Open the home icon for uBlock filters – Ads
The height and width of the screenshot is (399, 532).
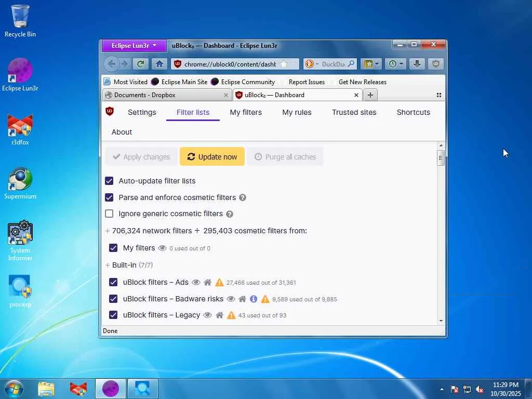coord(208,282)
